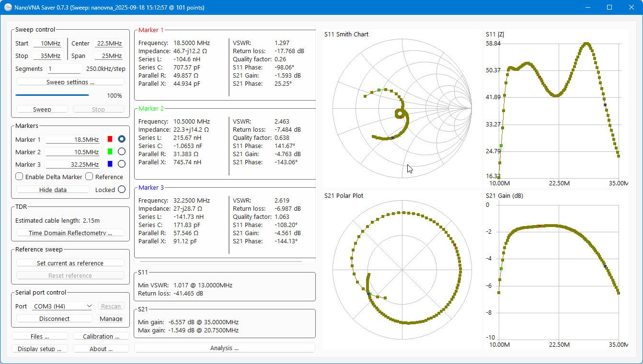The height and width of the screenshot is (364, 643).
Task: Click the Marker 1 frequency field 18.5MHz
Action: click(72, 139)
